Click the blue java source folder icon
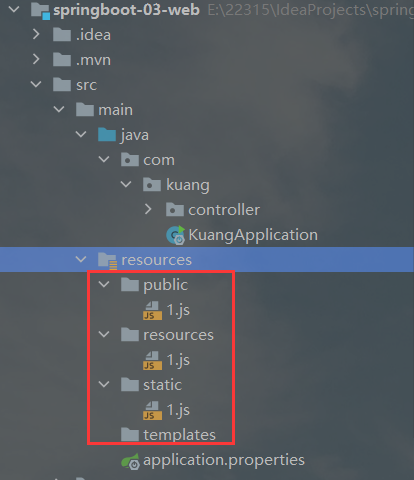Viewport: 414px width, 480px height. click(x=107, y=135)
